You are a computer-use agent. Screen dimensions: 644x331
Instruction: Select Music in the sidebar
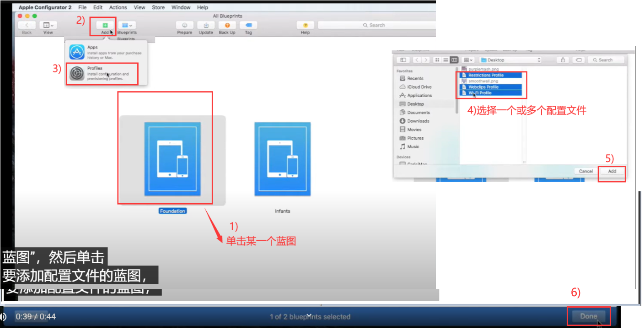[409, 147]
